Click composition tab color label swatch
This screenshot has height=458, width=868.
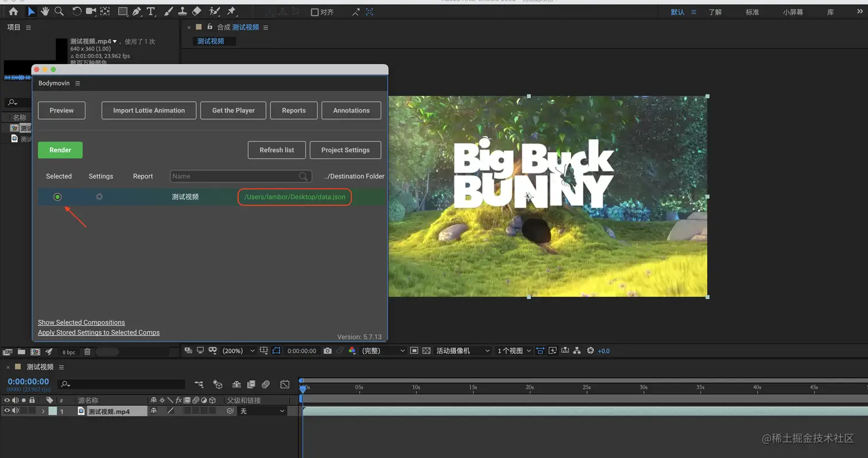tap(199, 26)
